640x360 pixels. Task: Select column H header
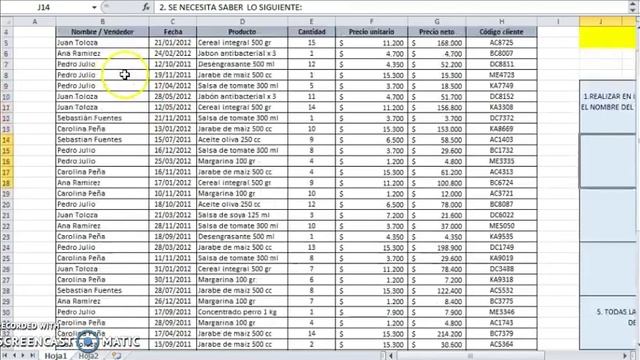(502, 21)
